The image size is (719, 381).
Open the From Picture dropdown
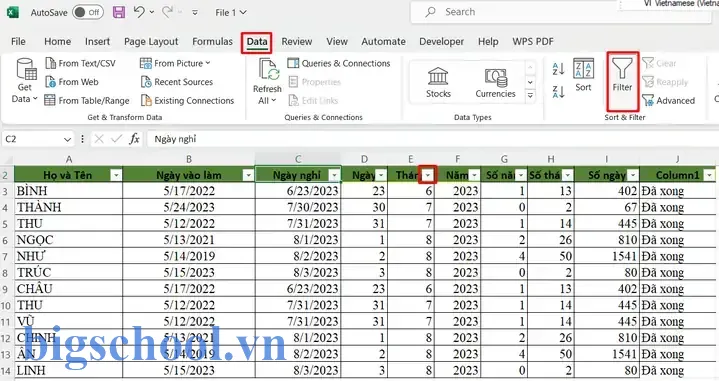click(x=175, y=63)
